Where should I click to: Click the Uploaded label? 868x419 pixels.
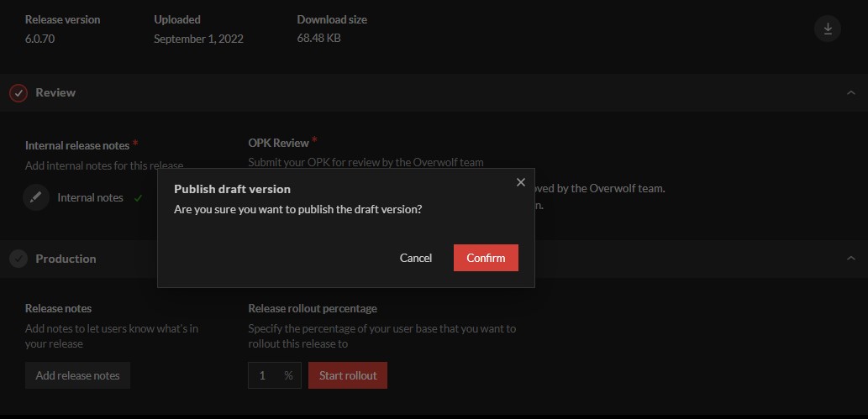pos(177,19)
